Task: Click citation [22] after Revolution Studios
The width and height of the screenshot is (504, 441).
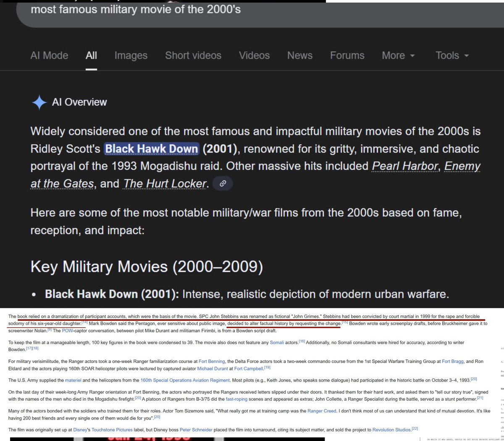Action: pyautogui.click(x=415, y=428)
